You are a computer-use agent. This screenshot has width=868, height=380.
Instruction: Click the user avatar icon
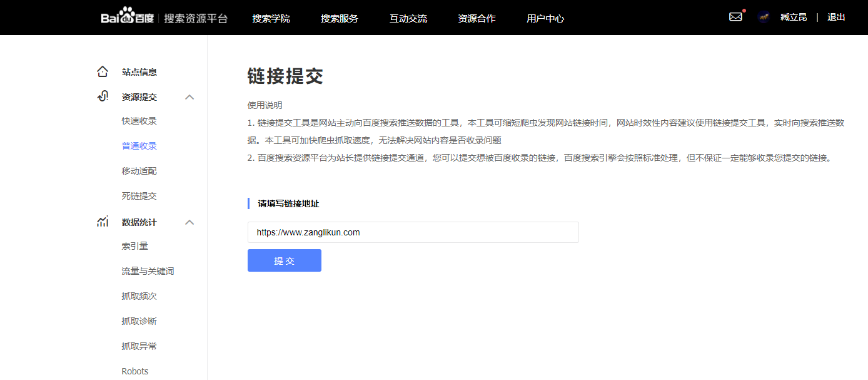764,18
